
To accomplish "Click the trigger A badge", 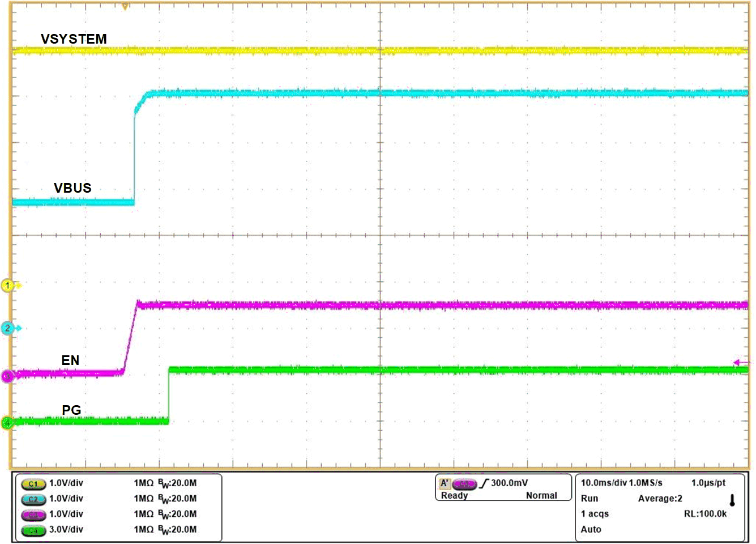I will [445, 483].
